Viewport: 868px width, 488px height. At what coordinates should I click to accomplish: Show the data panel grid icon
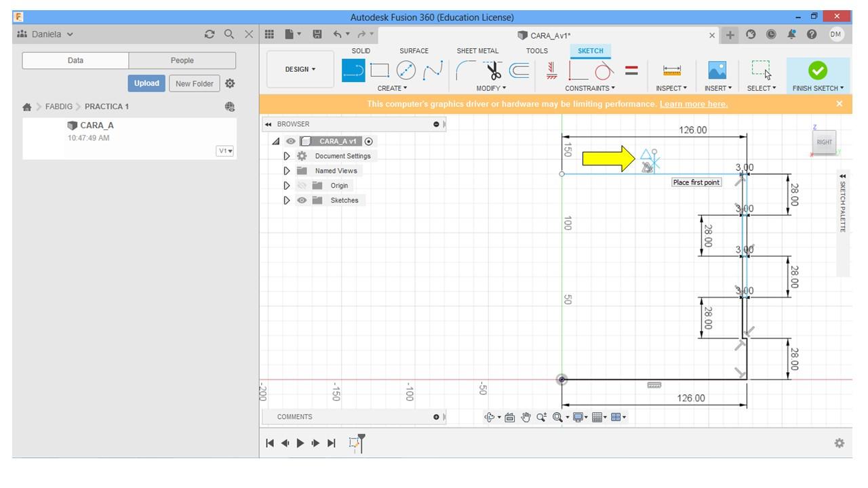pos(269,34)
